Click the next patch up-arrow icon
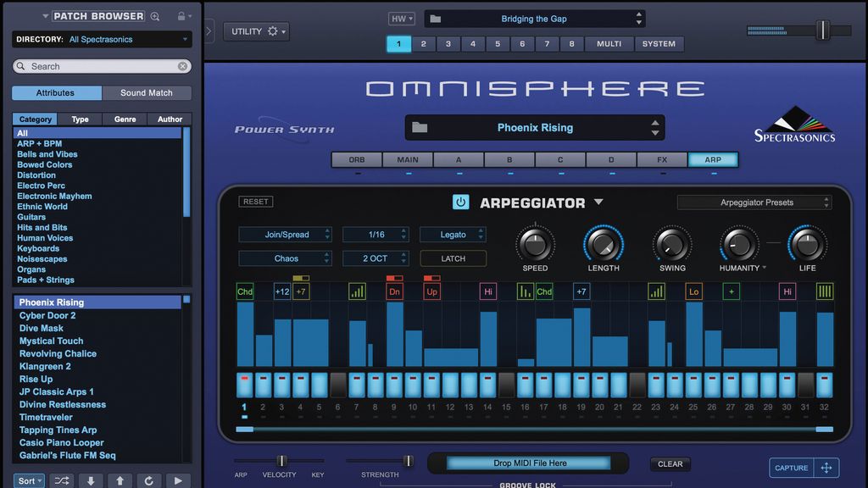868x488 pixels. 120,480
